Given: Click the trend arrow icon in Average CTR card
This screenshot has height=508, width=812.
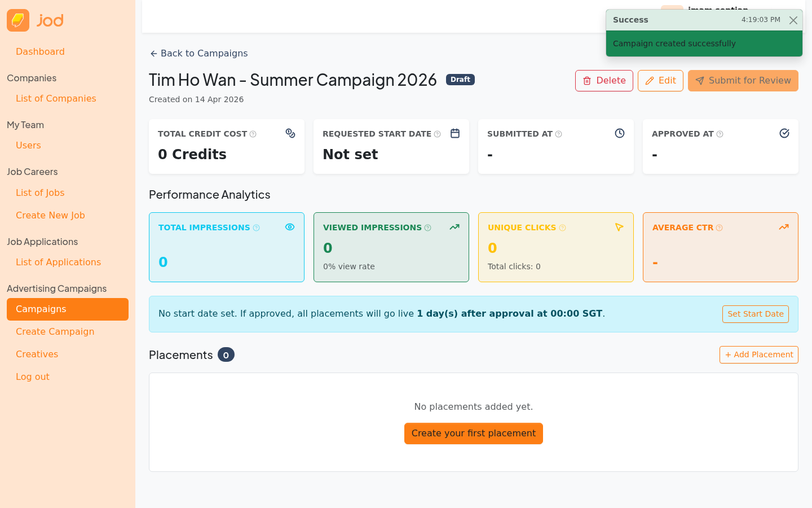Looking at the screenshot, I should [784, 227].
